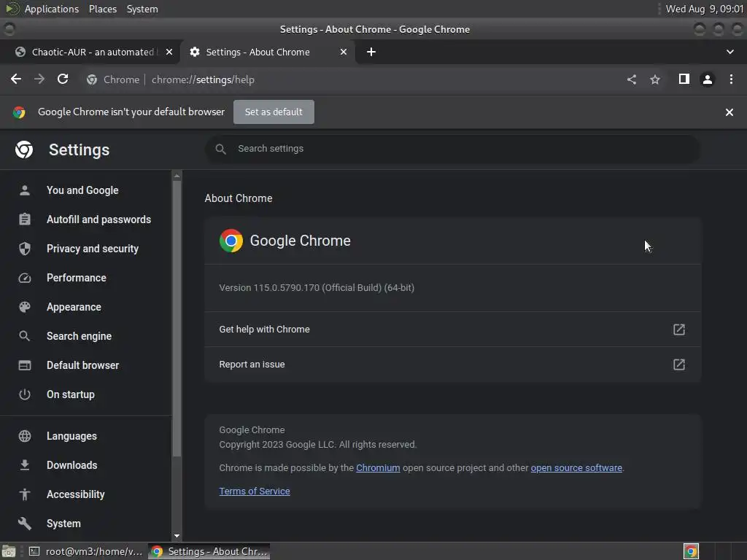Click Set as default button

click(x=274, y=112)
